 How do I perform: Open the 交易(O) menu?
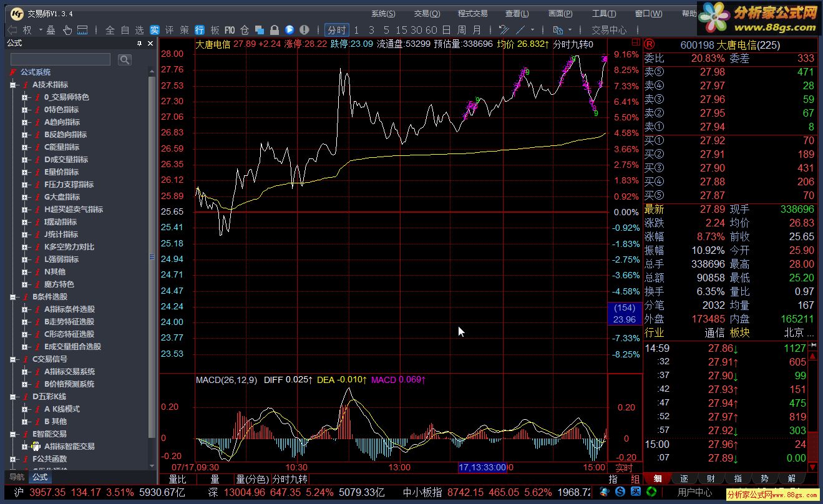427,14
